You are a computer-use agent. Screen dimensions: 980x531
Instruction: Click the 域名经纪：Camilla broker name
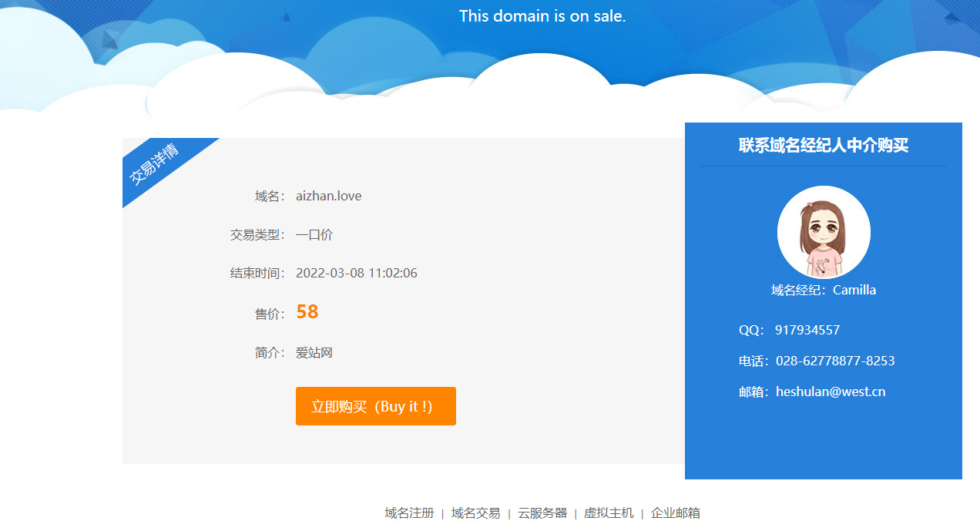pos(823,291)
